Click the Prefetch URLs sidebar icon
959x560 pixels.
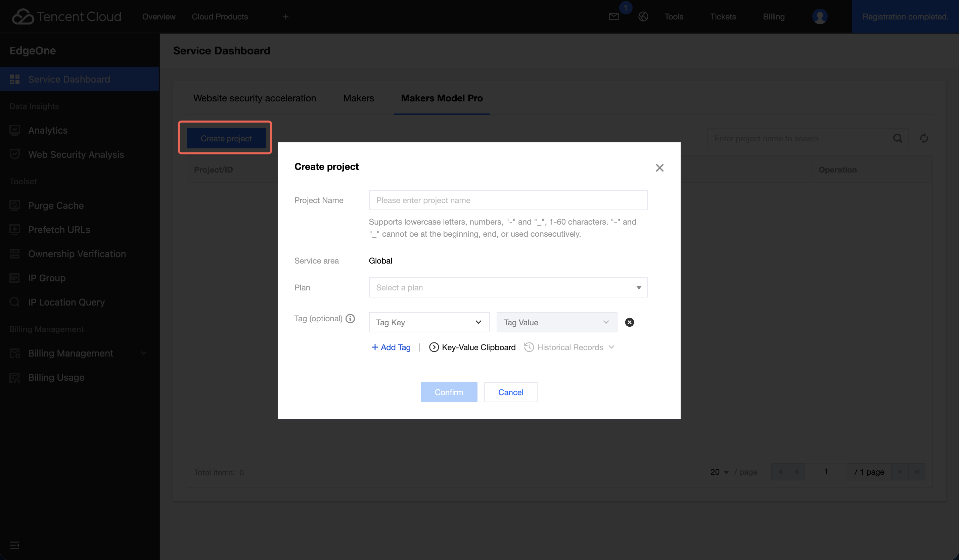click(x=14, y=230)
